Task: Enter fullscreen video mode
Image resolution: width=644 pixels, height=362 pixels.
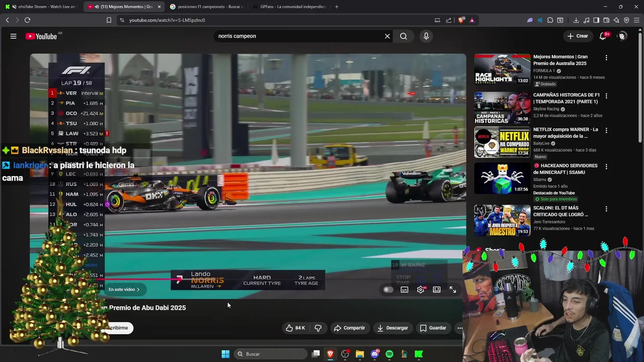Action: point(453,290)
